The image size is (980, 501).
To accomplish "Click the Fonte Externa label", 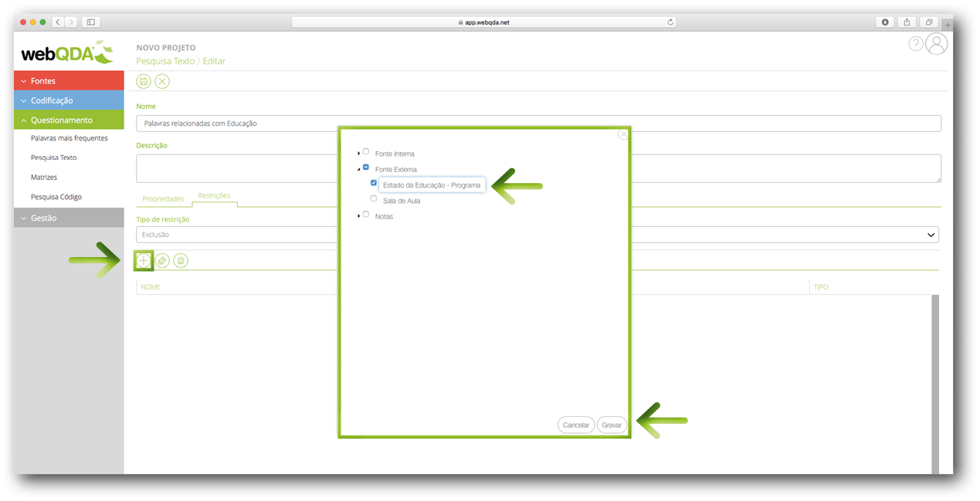I will tap(395, 169).
